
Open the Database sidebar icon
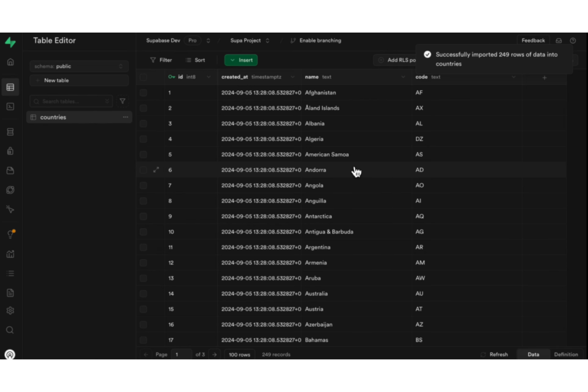click(10, 132)
